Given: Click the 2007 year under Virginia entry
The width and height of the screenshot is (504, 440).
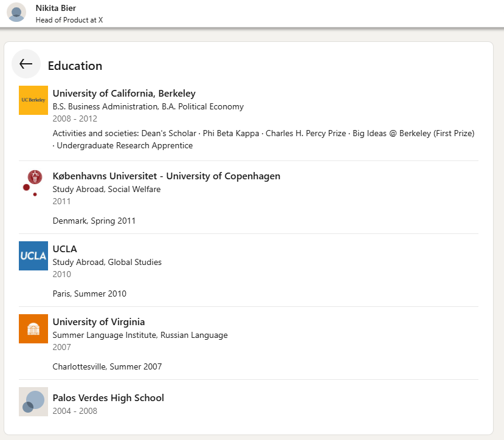Looking at the screenshot, I should [62, 348].
